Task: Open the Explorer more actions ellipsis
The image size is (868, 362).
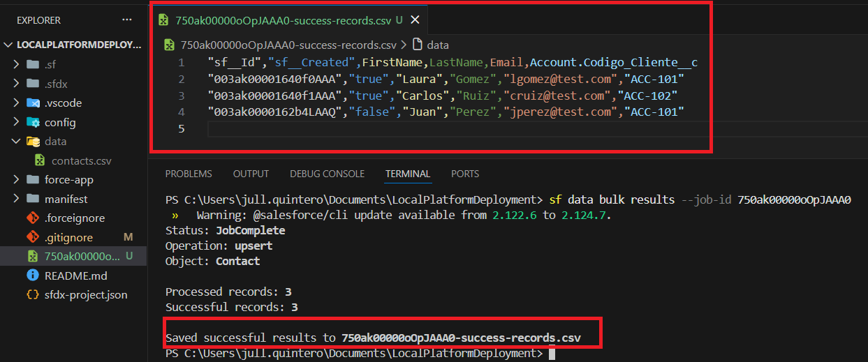Action: tap(126, 20)
